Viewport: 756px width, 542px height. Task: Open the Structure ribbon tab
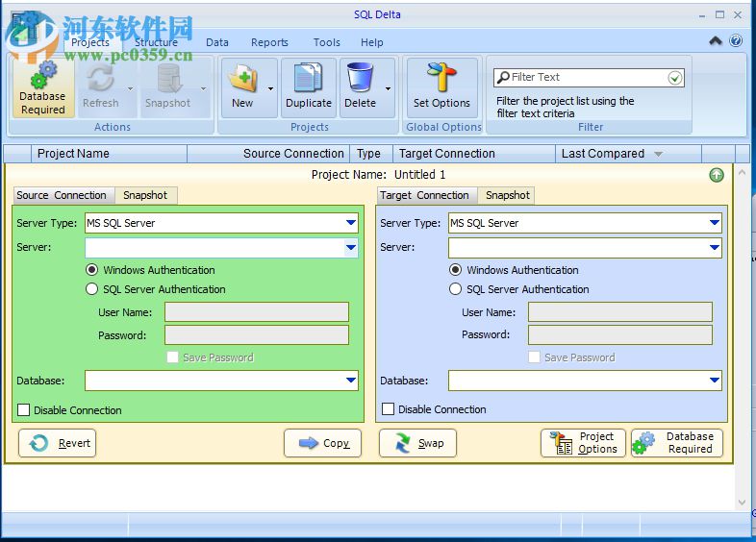(x=156, y=42)
